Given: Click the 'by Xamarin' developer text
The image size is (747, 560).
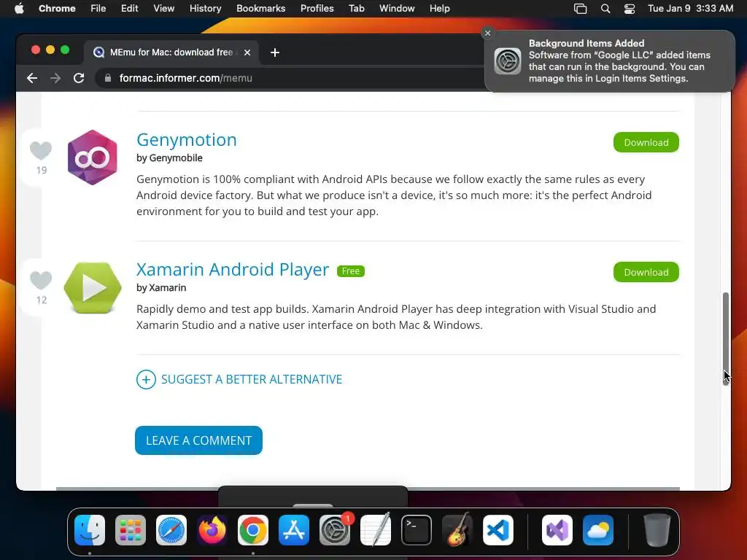Looking at the screenshot, I should click(161, 287).
